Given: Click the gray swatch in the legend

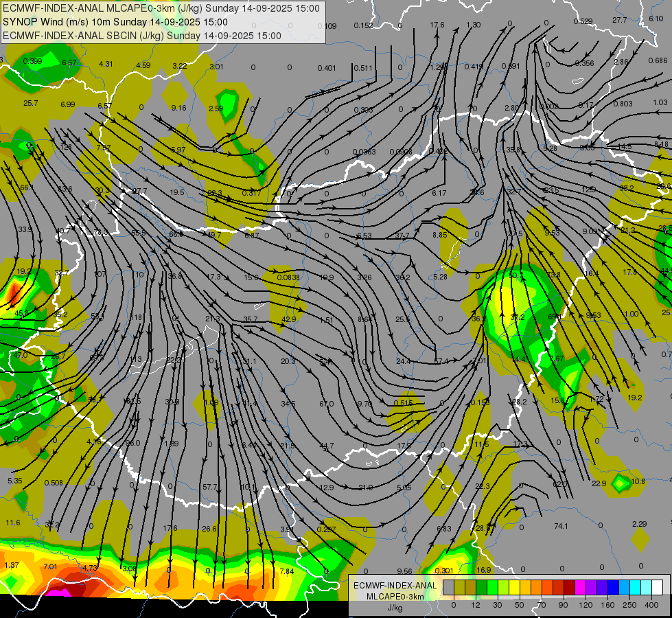Looking at the screenshot, I should (449, 587).
